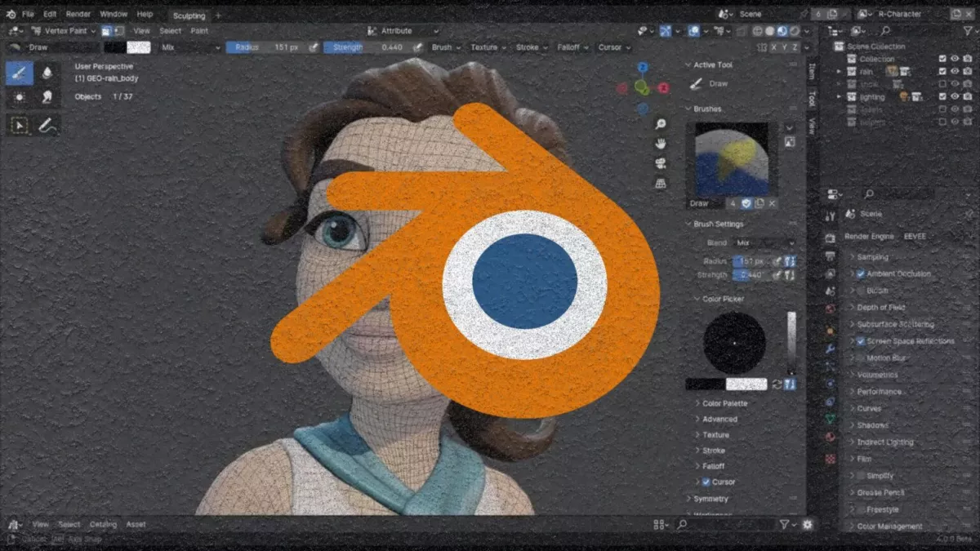Image resolution: width=980 pixels, height=551 pixels.
Task: Click the brush preview thumbnail in the Brushes panel
Action: coord(731,159)
